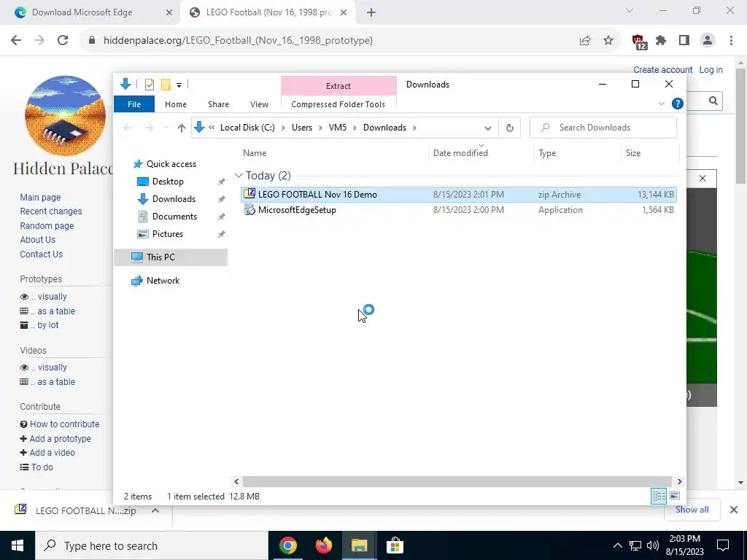Image resolution: width=747 pixels, height=560 pixels.
Task: Open the Extract tab in Explorer
Action: pos(338,86)
